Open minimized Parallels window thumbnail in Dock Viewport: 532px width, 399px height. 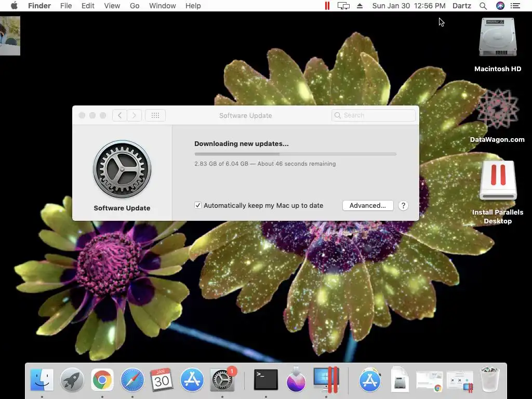[x=460, y=381]
